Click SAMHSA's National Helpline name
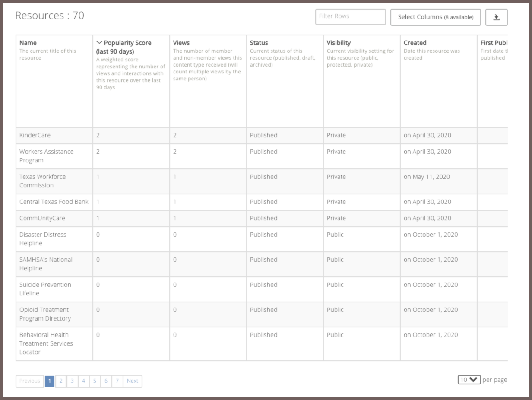 pos(46,264)
